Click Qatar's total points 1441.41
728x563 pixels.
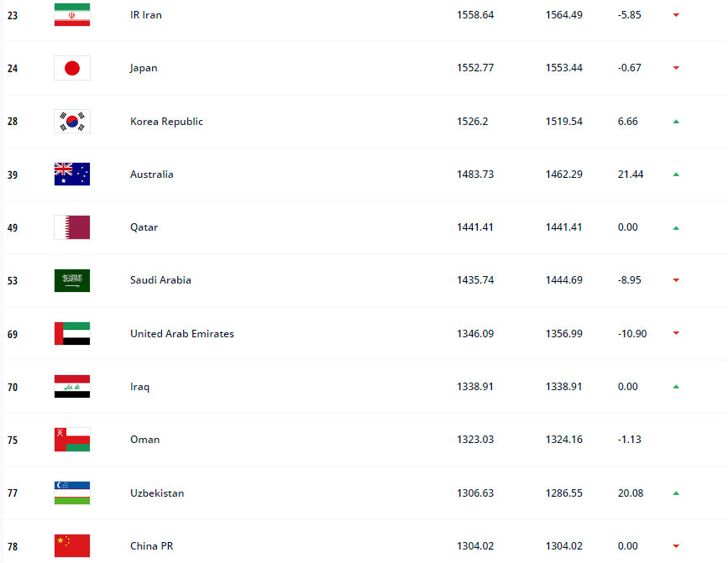(x=474, y=227)
